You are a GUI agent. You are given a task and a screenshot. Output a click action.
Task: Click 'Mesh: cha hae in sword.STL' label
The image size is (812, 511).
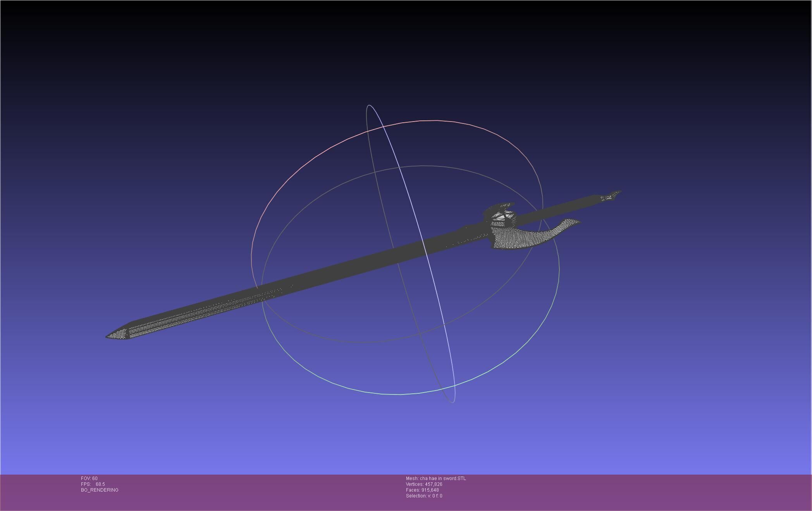click(x=436, y=478)
